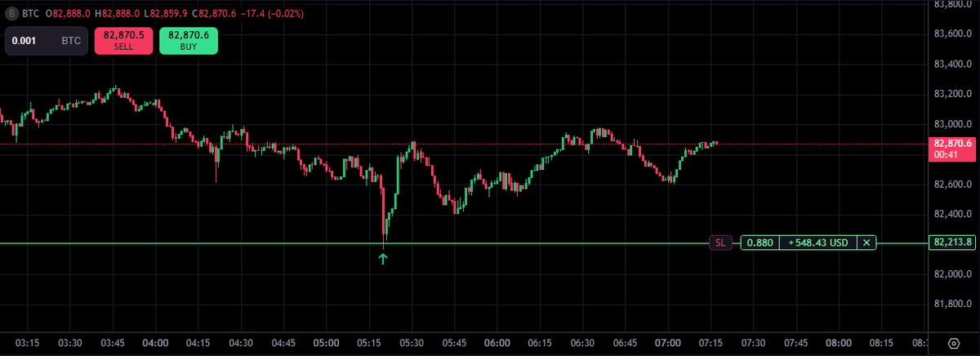Click the 81,800.0 price axis label

(952, 305)
